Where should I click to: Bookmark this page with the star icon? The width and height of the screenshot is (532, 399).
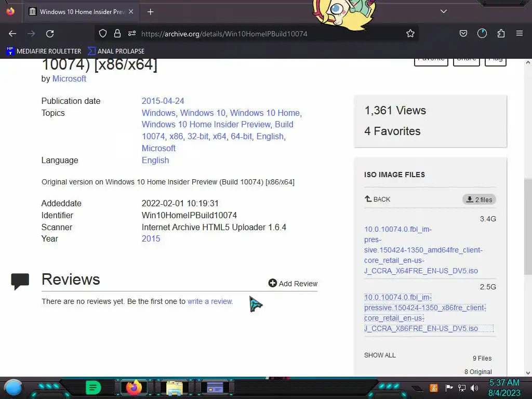coord(410,33)
